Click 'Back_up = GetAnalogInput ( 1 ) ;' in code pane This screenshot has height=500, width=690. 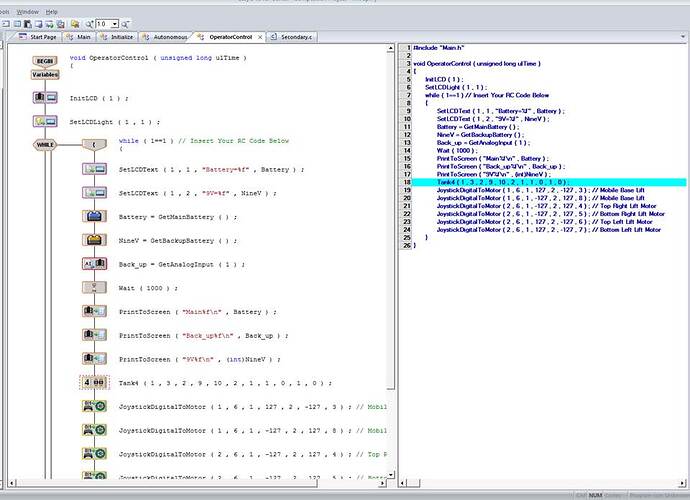483,143
